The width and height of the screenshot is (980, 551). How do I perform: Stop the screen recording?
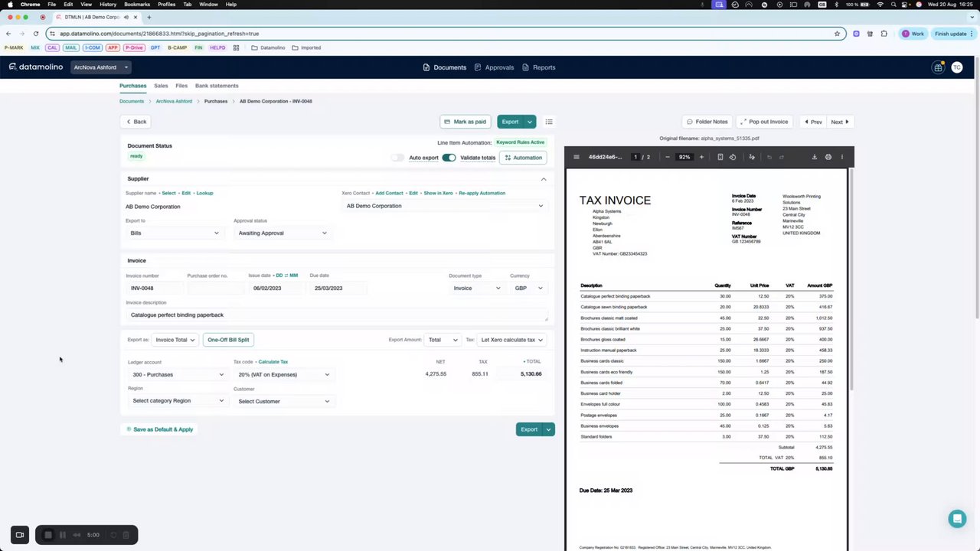(48, 535)
